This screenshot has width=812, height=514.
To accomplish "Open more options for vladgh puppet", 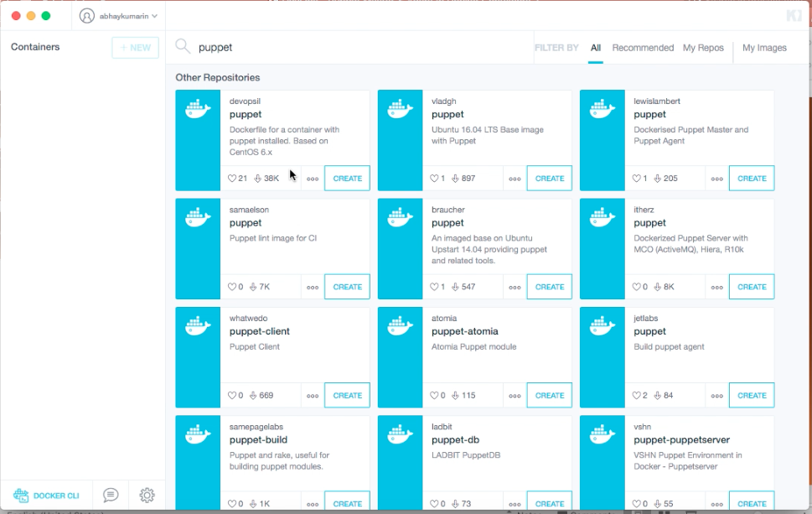I will (x=515, y=179).
